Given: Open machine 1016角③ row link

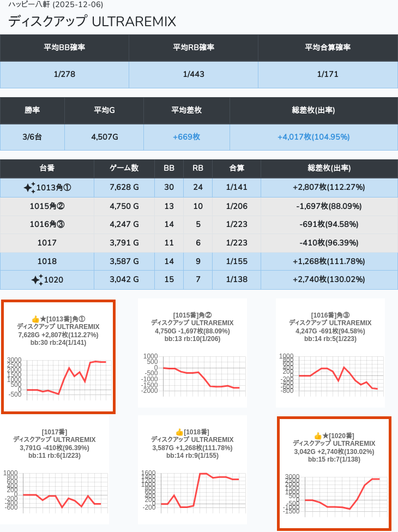Looking at the screenshot, I should point(47,224).
